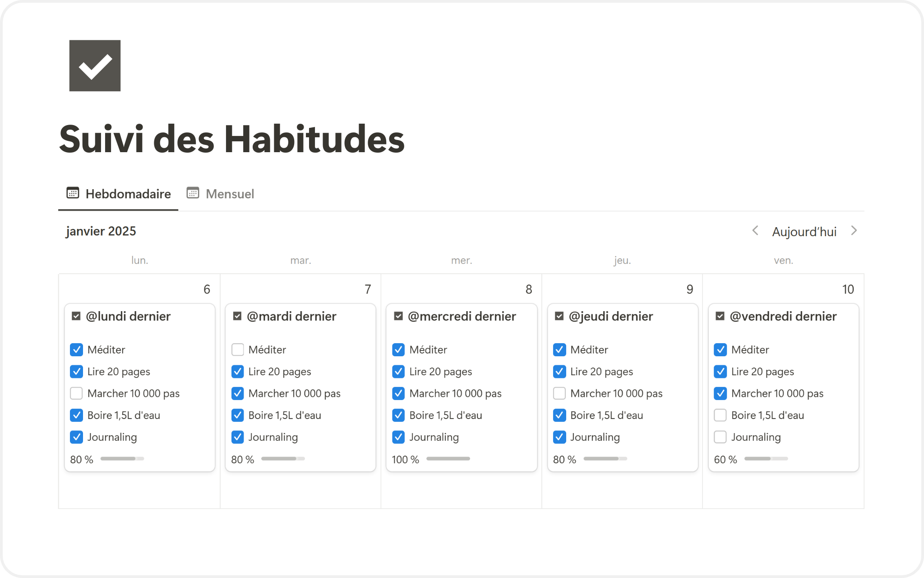Open the @jeudi dernier card title
Screen dimensions: 924x578
click(610, 316)
